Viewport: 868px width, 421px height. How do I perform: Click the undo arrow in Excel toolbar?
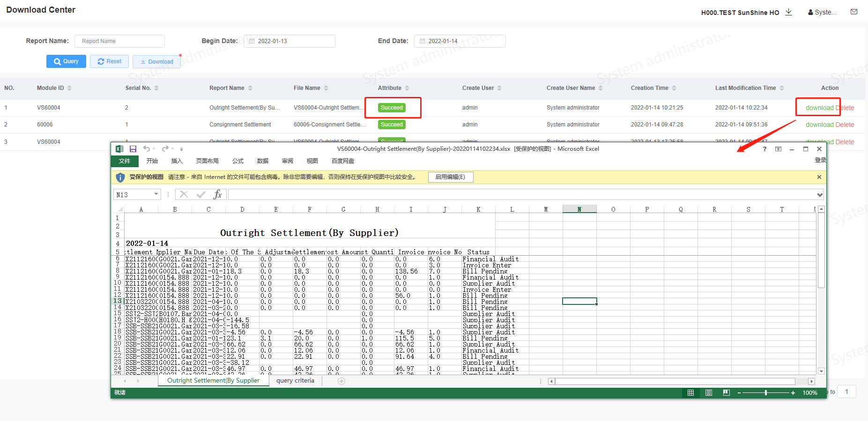click(147, 149)
